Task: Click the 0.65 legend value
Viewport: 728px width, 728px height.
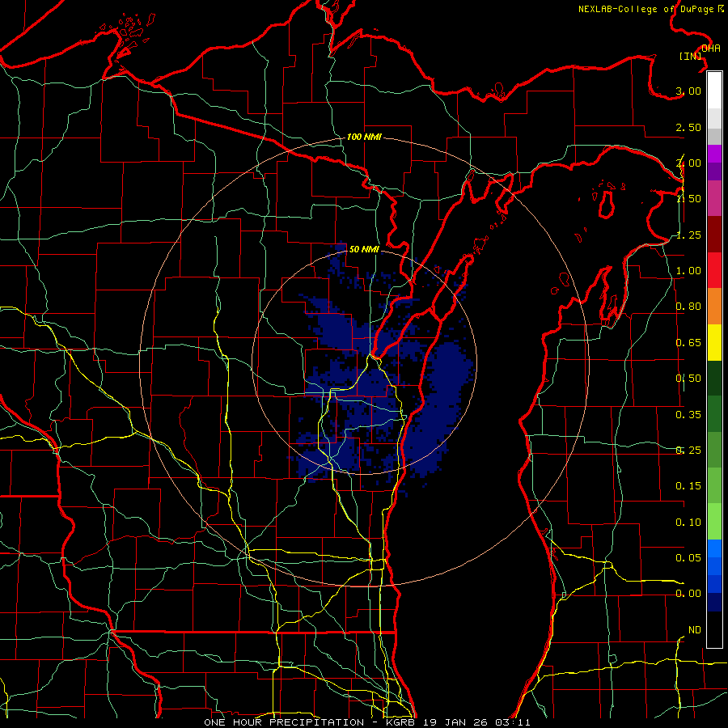Action: coord(688,343)
